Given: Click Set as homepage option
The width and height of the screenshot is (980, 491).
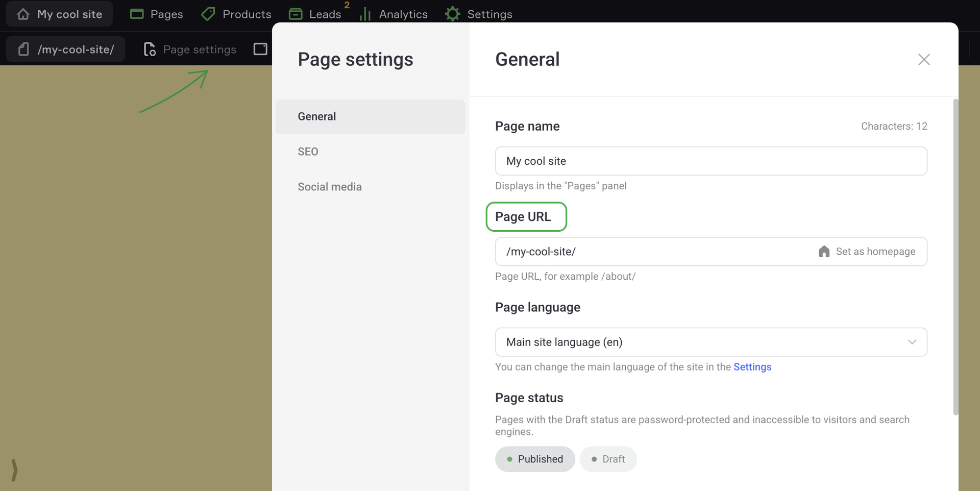Looking at the screenshot, I should tap(867, 252).
